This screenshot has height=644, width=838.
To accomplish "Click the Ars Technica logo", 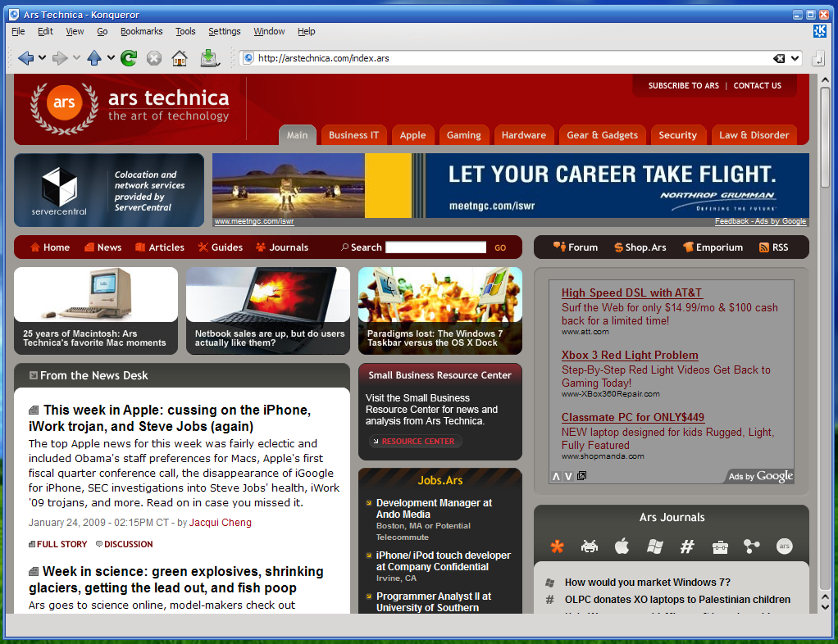I will [x=130, y=108].
